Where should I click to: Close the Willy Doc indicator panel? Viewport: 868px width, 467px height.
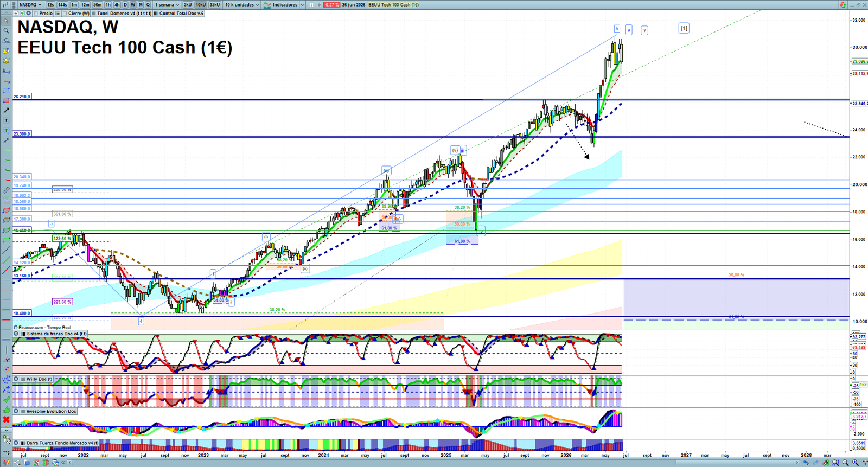click(x=16, y=379)
